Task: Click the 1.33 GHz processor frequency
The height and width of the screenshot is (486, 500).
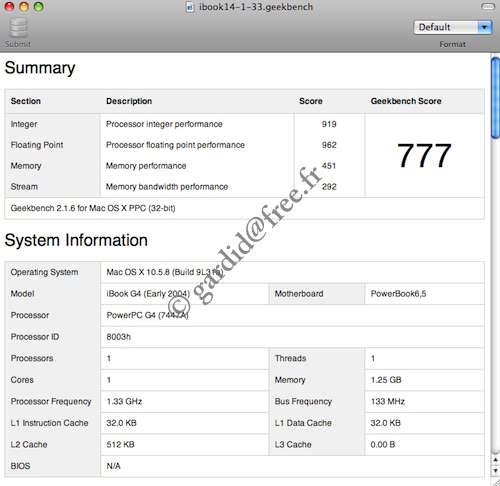Action: click(x=124, y=401)
